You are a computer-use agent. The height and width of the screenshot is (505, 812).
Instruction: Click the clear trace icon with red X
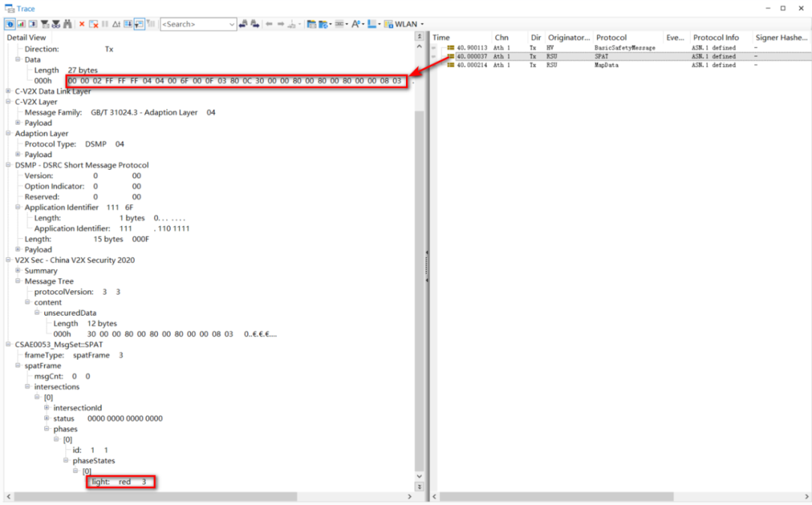point(94,24)
